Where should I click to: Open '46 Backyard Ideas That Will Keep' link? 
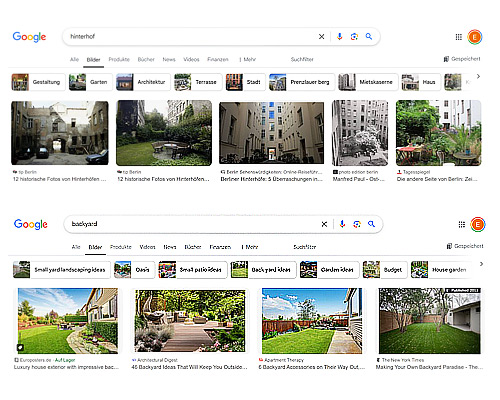tap(189, 367)
